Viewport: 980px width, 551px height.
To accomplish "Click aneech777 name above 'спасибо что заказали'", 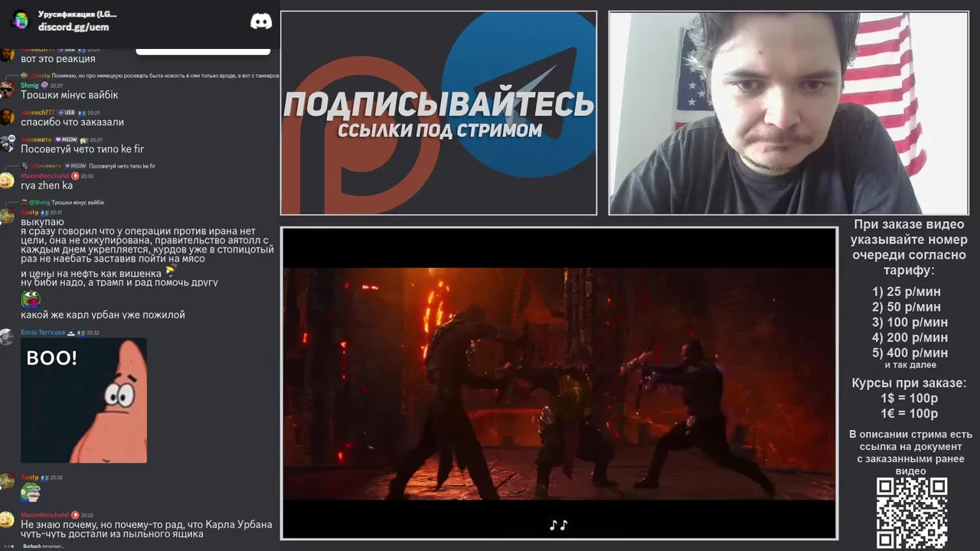I will click(x=37, y=112).
